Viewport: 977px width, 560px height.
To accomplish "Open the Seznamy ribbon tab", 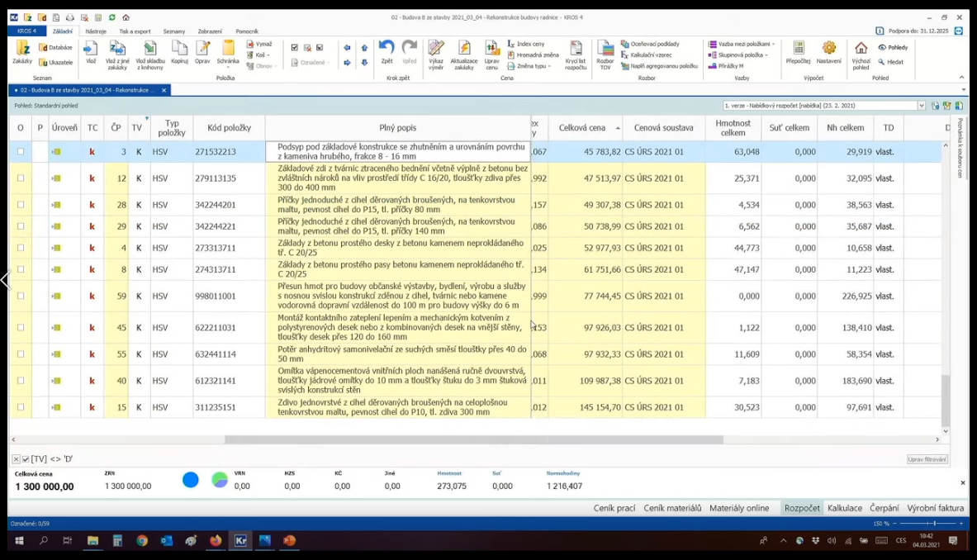I will click(173, 31).
